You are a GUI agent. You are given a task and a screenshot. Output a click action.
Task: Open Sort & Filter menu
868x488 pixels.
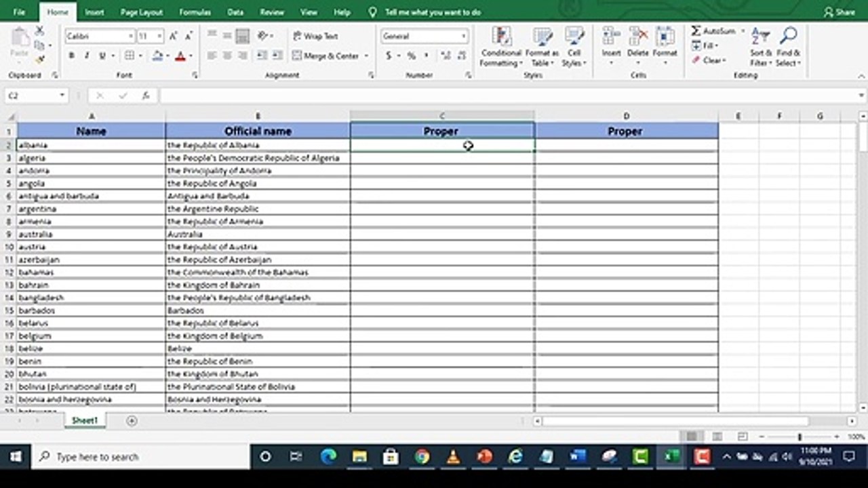759,47
